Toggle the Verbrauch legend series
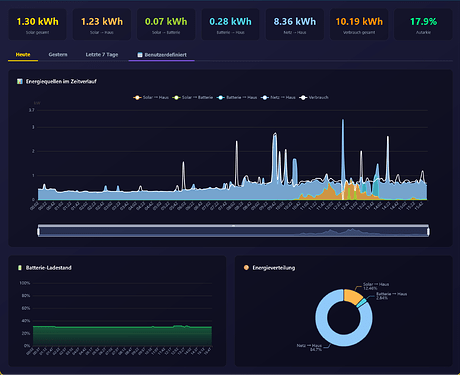 [314, 97]
